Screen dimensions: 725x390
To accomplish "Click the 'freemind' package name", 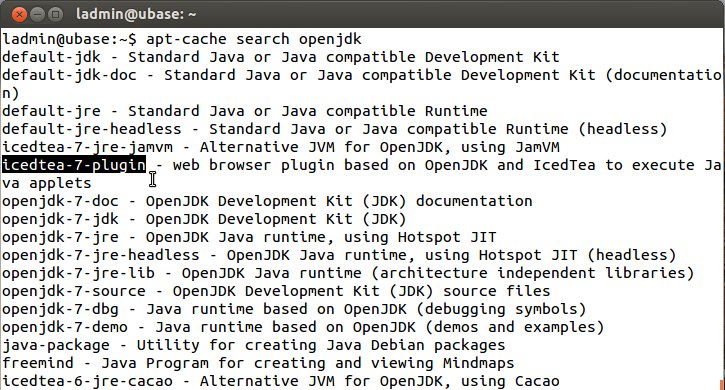I will click(37, 364).
